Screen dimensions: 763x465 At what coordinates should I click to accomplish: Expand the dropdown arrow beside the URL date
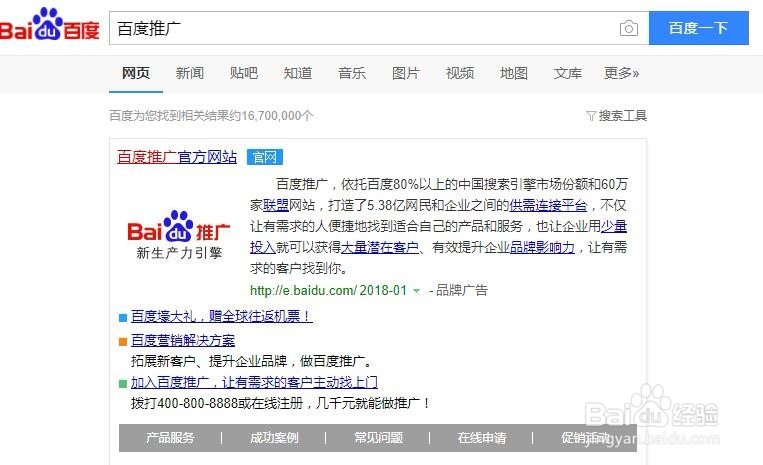point(417,291)
